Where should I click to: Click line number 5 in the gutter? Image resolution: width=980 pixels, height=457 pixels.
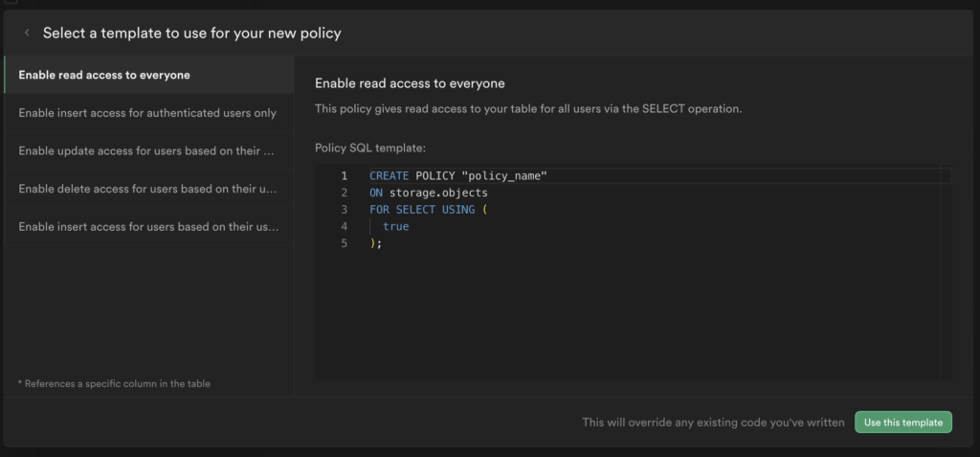(344, 243)
